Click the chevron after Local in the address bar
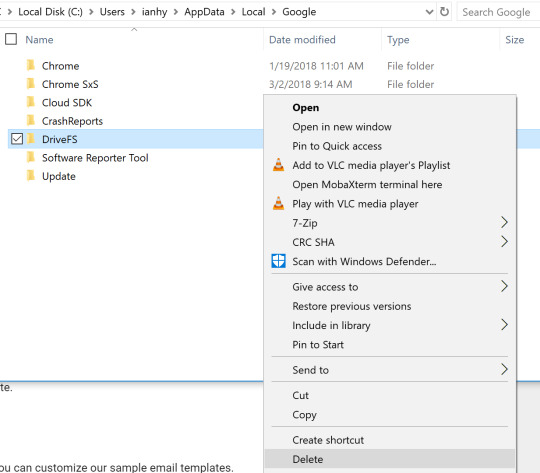The height and width of the screenshot is (473, 540). [x=274, y=12]
